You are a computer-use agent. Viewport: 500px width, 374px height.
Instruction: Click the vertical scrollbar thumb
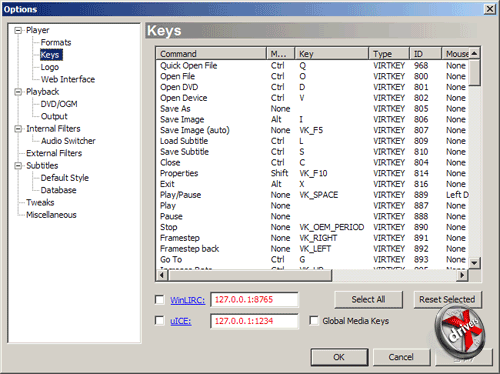(x=474, y=72)
